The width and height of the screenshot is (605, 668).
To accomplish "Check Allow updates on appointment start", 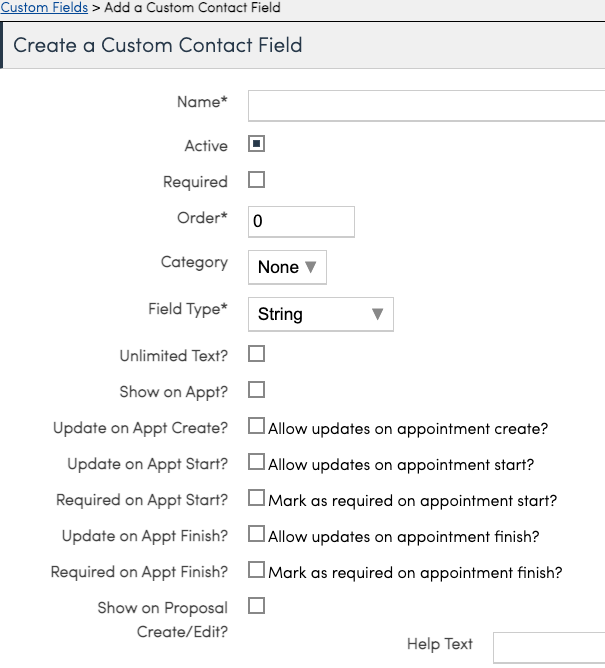I will pos(256,463).
